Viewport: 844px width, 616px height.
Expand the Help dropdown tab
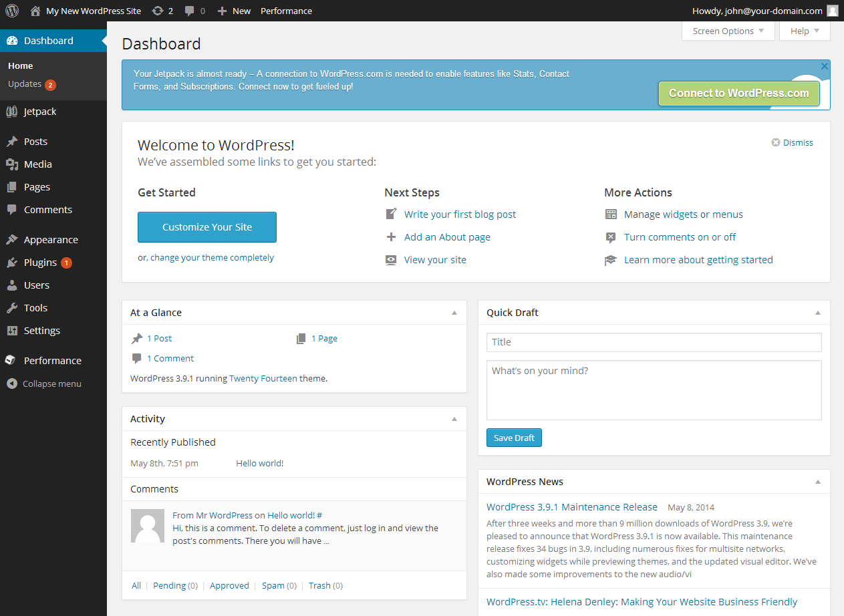tap(805, 31)
